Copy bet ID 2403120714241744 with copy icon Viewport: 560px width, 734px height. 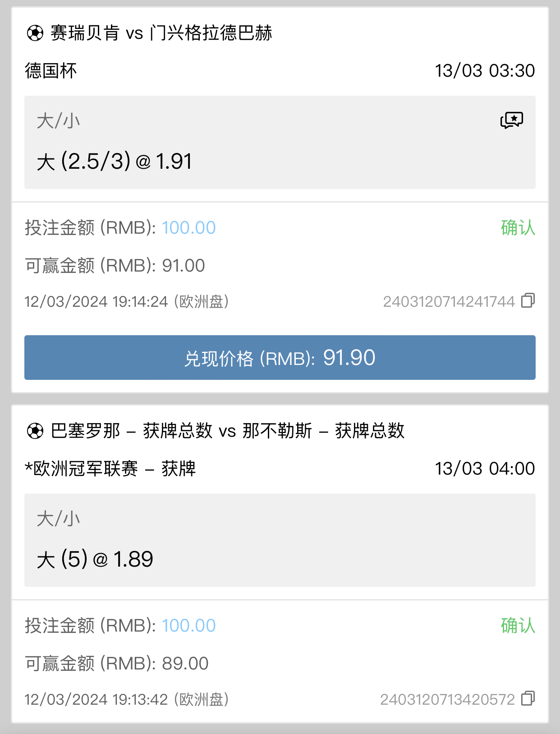528,300
